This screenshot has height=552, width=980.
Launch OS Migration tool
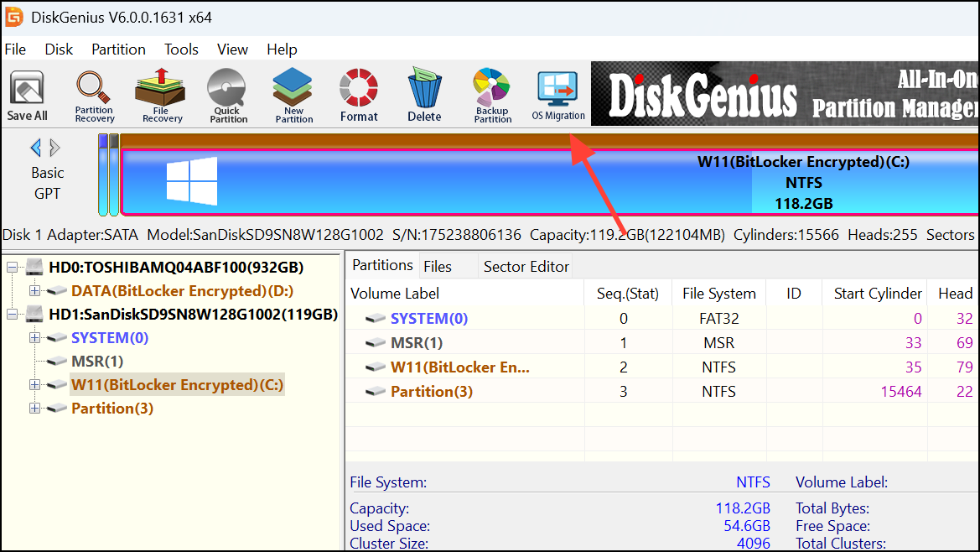(x=558, y=96)
